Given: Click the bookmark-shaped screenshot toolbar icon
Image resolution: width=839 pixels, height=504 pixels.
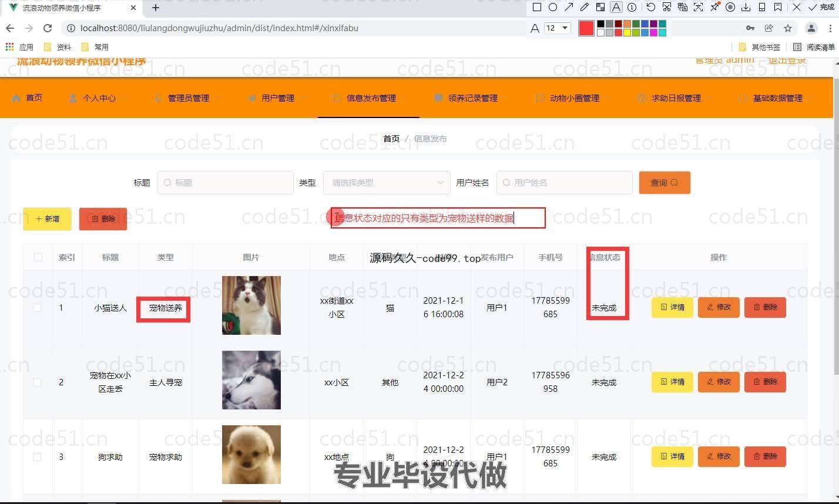Looking at the screenshot, I should click(x=778, y=7).
